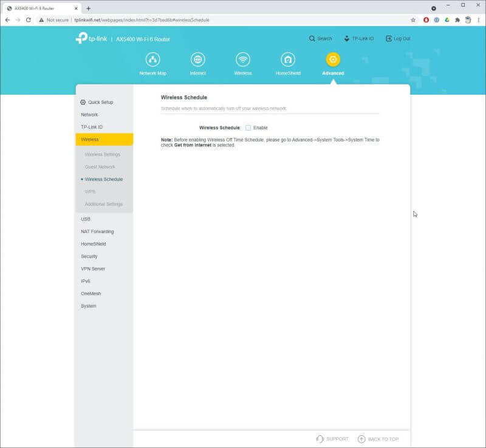Open the red Opera-style extension icon
Image resolution: width=486 pixels, height=448 pixels.
click(x=426, y=20)
